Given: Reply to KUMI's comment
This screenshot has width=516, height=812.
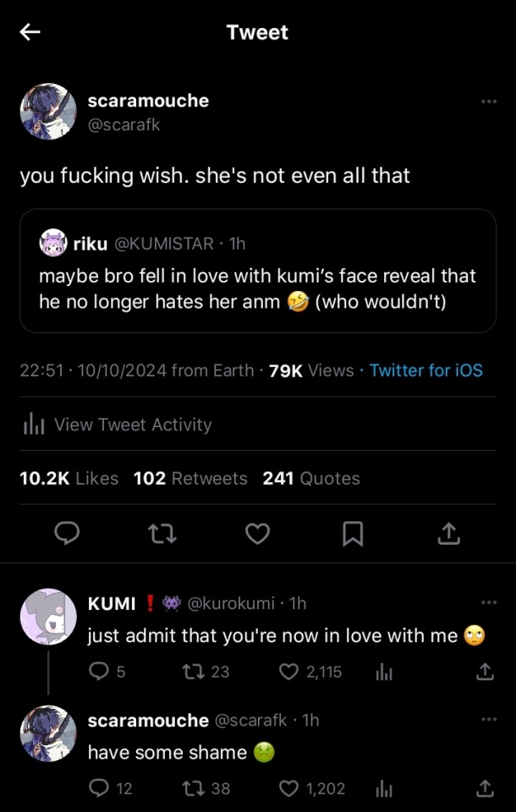Looking at the screenshot, I should click(97, 672).
